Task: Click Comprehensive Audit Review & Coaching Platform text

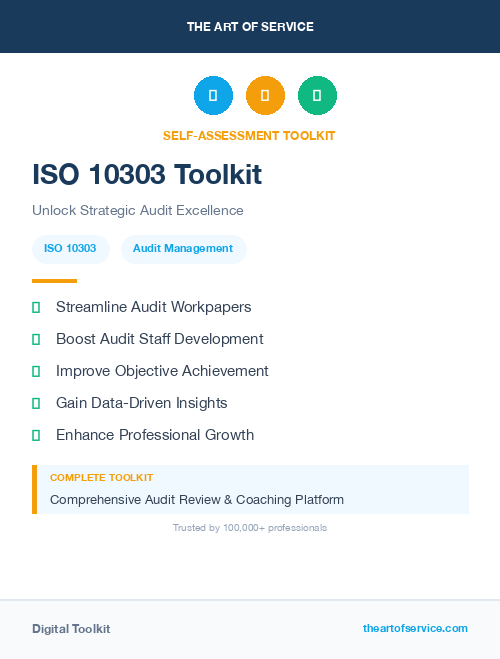Action: tap(197, 500)
